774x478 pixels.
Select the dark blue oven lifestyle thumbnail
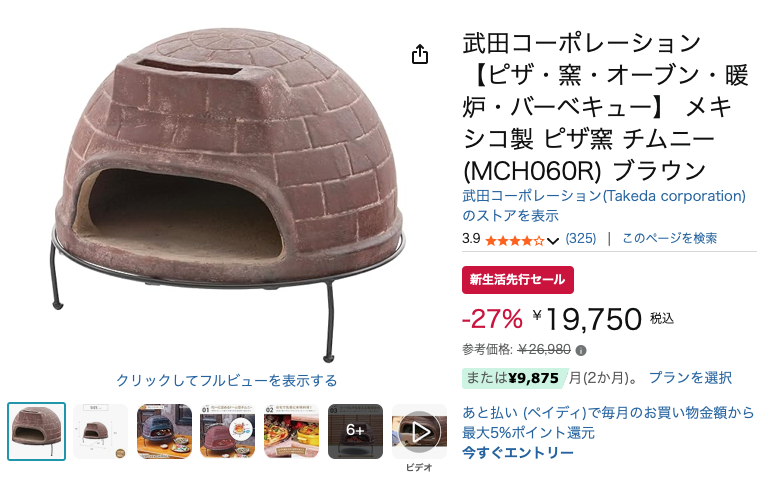[164, 432]
